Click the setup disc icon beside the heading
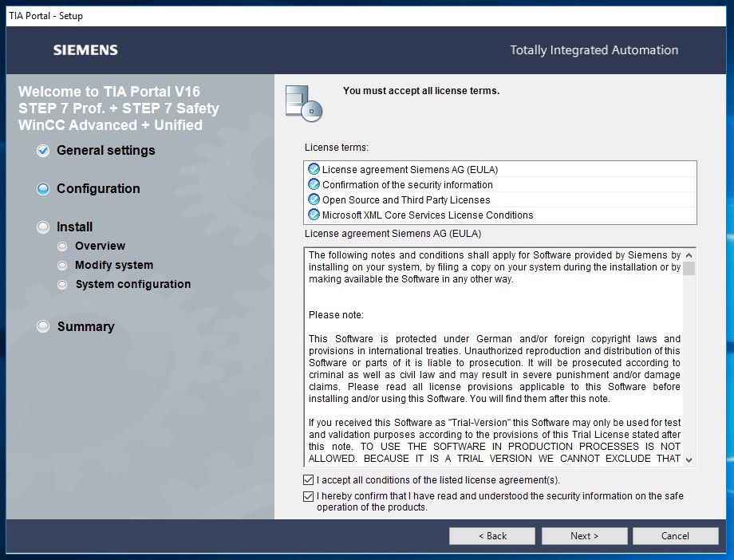Viewport: 734px width, 560px height. 304,103
